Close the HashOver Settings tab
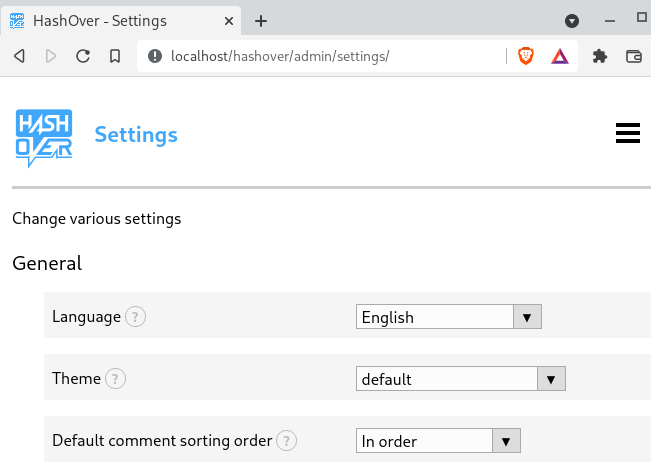651x471 pixels. (228, 20)
